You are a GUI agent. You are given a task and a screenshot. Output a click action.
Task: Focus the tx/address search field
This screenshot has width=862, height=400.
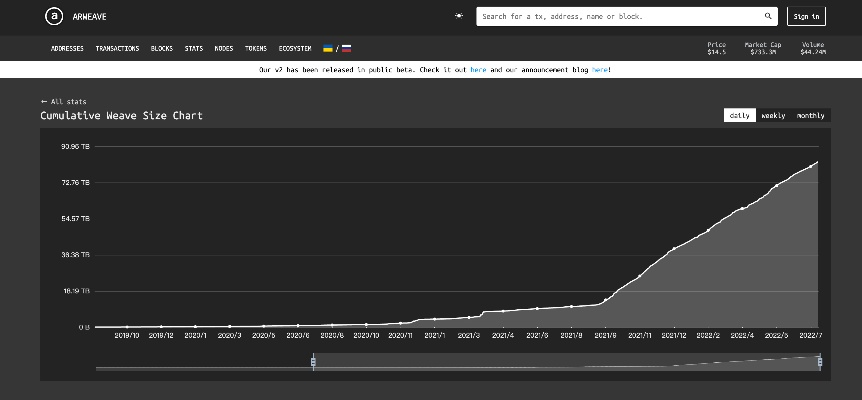point(620,16)
